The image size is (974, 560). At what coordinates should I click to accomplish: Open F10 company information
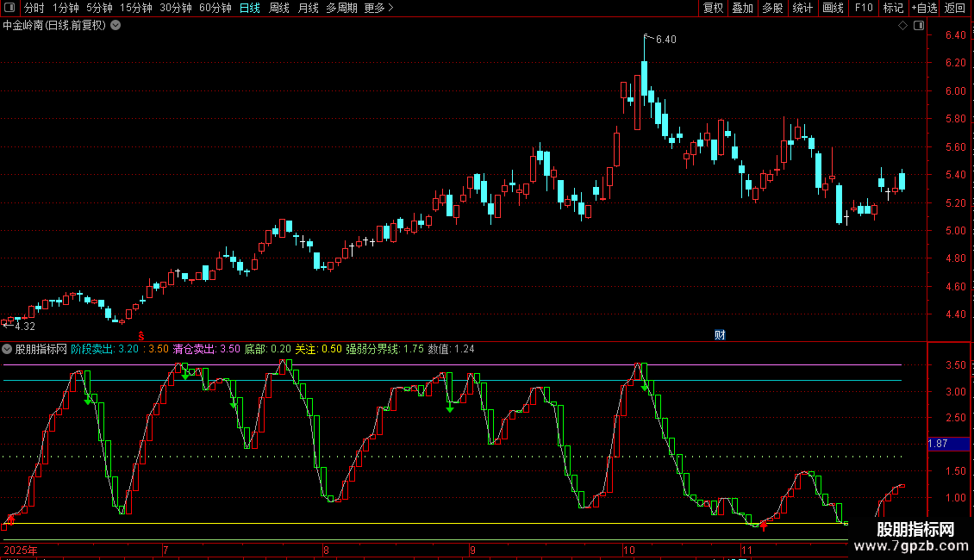click(x=863, y=9)
